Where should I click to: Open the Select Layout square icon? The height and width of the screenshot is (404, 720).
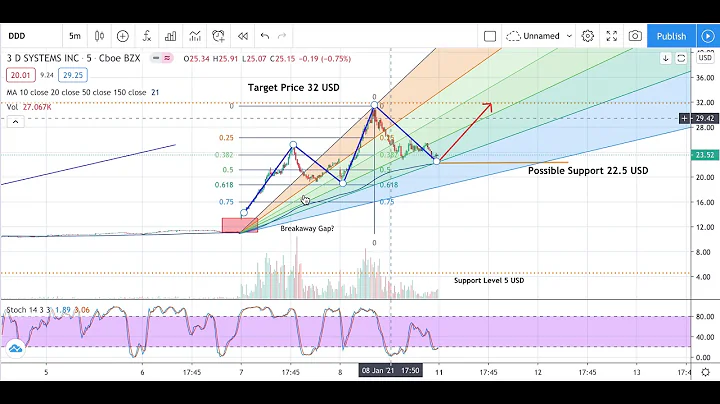(x=490, y=36)
